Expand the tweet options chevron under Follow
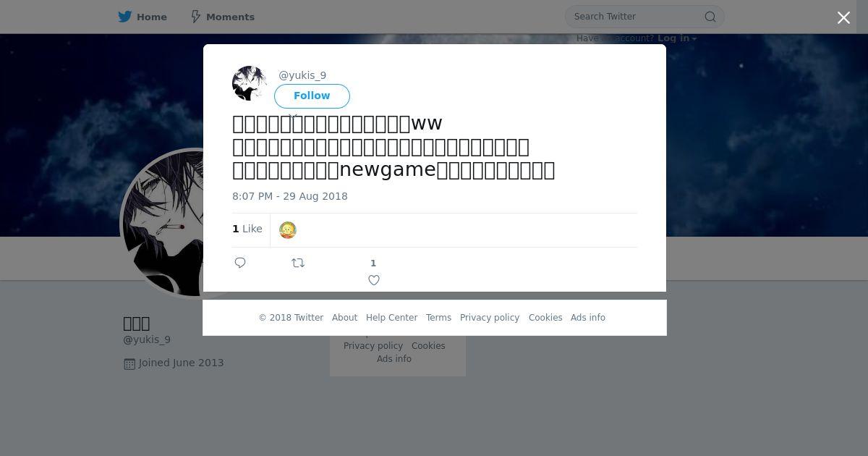Viewport: 868px width, 456px height. (x=293, y=116)
